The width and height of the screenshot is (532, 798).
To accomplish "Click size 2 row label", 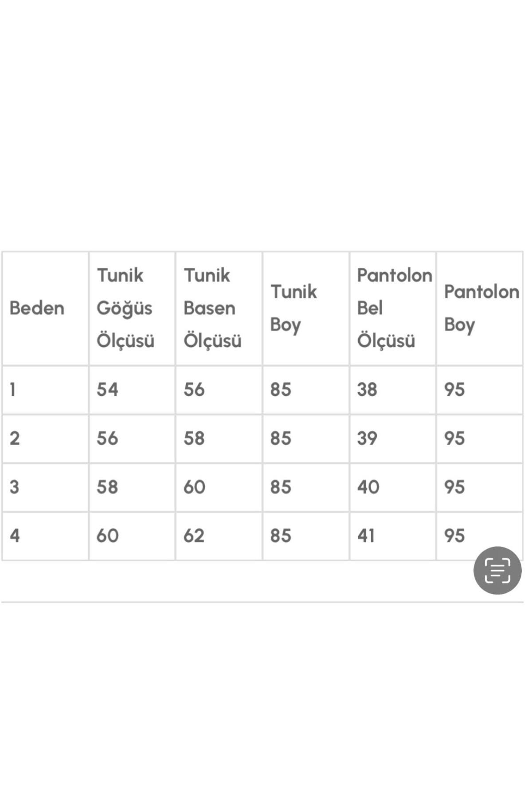I will click(x=15, y=438).
